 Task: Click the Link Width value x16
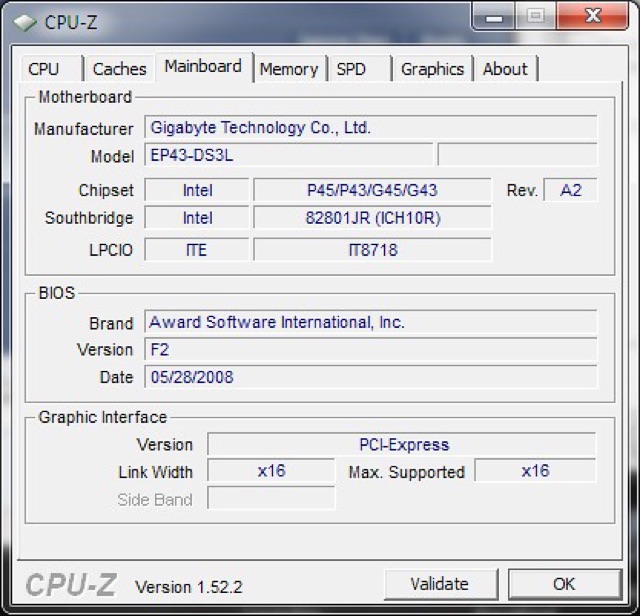click(x=271, y=471)
